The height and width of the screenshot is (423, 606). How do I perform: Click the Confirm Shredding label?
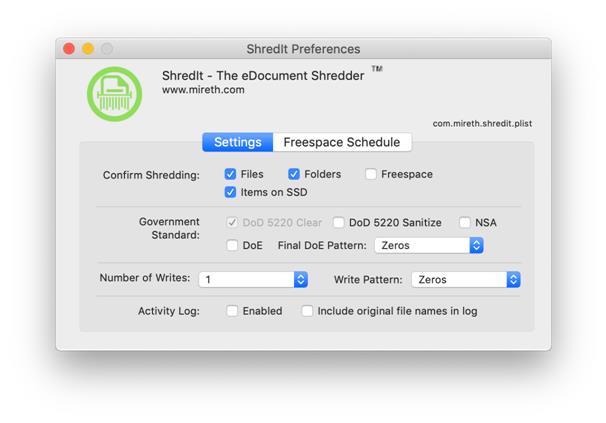[151, 175]
